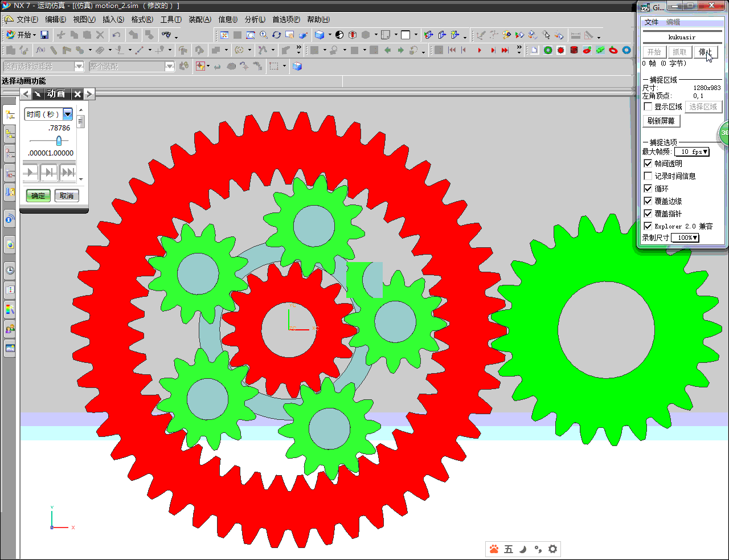Expand the 开始 start menu dropdown
The width and height of the screenshot is (729, 560).
click(35, 35)
